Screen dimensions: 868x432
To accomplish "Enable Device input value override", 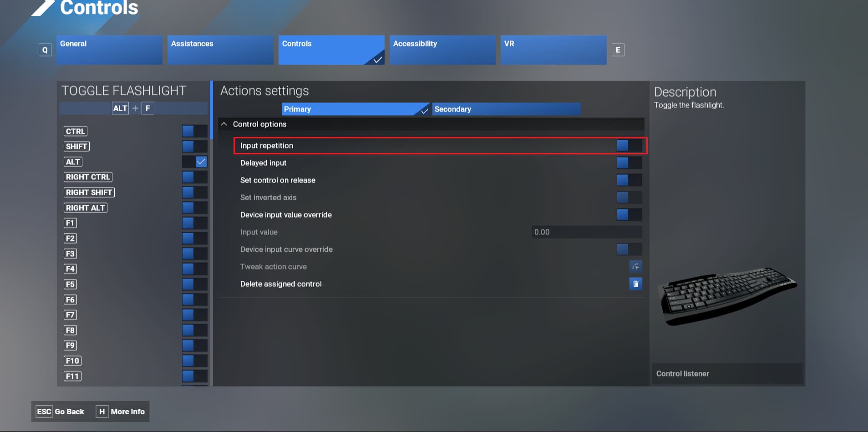I will [629, 215].
